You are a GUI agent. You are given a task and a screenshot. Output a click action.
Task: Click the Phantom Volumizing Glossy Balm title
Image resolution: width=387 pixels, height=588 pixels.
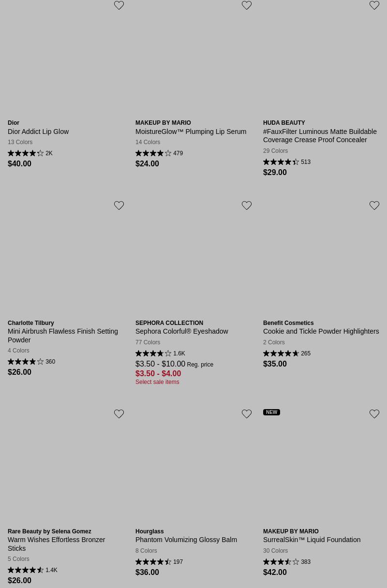tap(186, 540)
